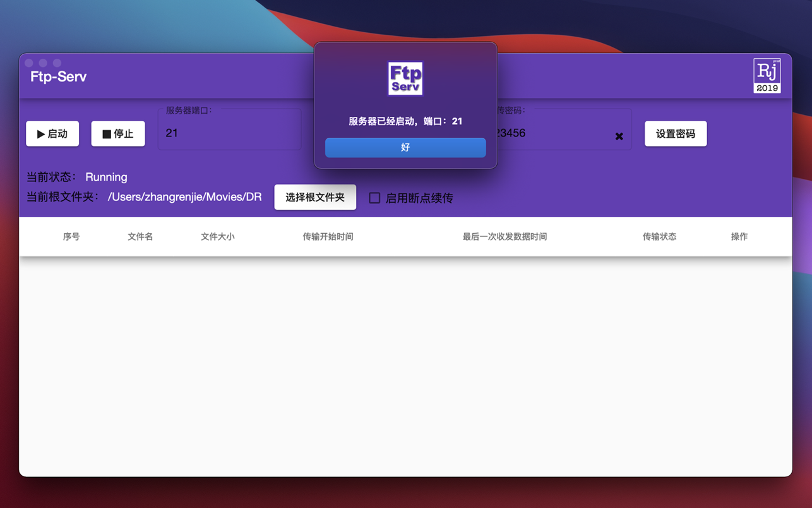Stop the server with 停止 button
This screenshot has width=812, height=508.
(x=118, y=133)
